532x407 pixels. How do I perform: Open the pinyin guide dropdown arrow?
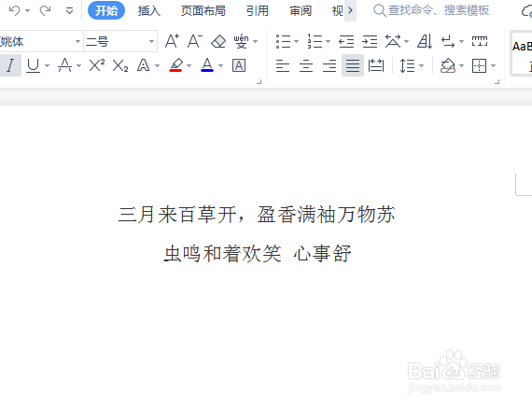click(256, 42)
